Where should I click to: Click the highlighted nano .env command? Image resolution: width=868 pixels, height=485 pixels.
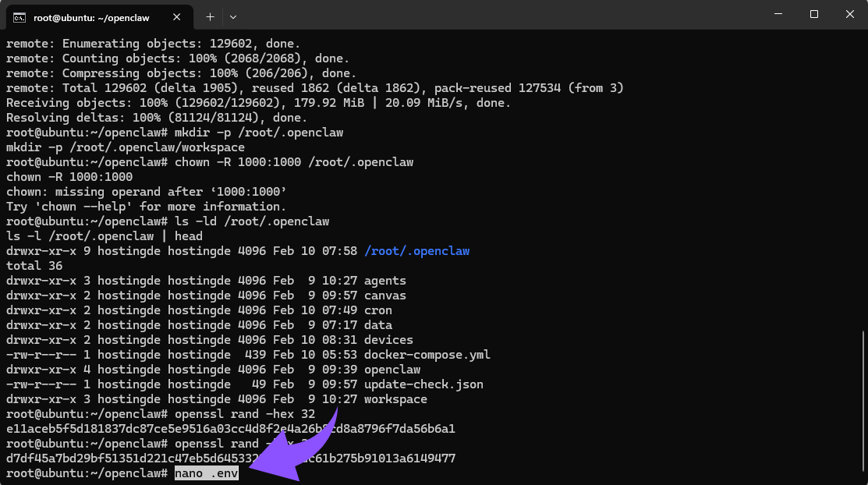coord(206,473)
